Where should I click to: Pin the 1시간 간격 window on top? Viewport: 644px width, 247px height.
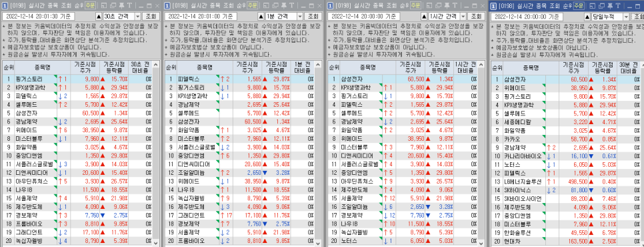click(447, 5)
